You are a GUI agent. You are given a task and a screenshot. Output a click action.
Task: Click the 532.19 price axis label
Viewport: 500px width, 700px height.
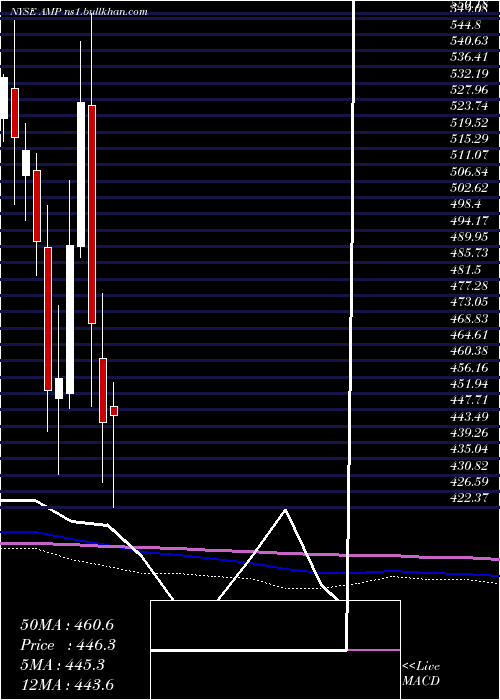click(469, 74)
